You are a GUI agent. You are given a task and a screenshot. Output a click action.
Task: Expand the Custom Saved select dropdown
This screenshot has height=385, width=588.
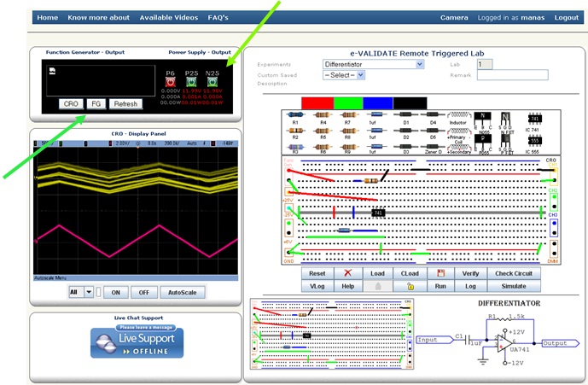(x=343, y=75)
